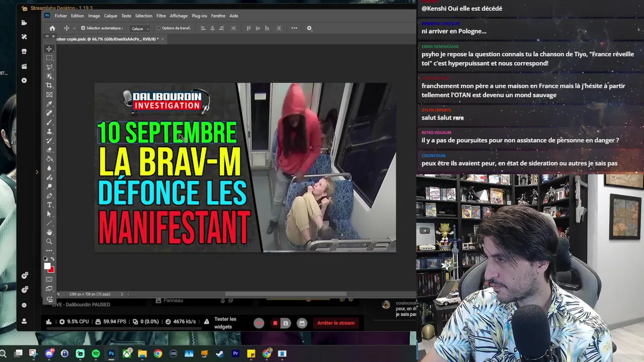Screen dimensions: 644x362
Task: Close the zdser copie.psdc document tab
Action: coord(162,39)
